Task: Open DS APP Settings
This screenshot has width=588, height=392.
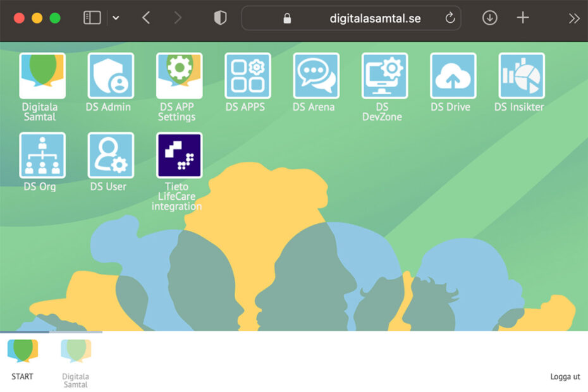Action: click(179, 76)
